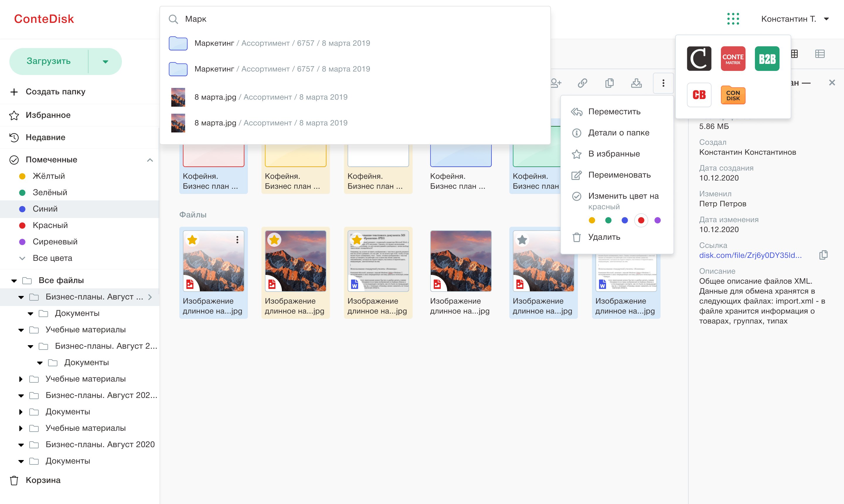Choose Переименовать from context menu

tap(619, 175)
